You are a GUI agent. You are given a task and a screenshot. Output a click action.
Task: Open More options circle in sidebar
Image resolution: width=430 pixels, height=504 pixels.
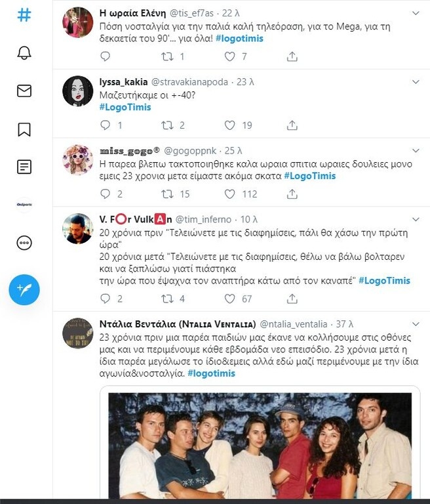tap(24, 243)
